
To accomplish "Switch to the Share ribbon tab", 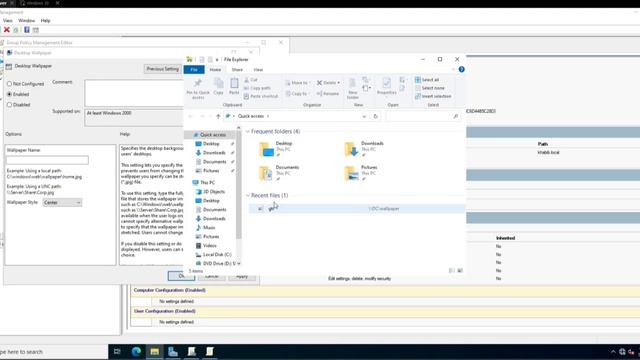I will point(237,70).
